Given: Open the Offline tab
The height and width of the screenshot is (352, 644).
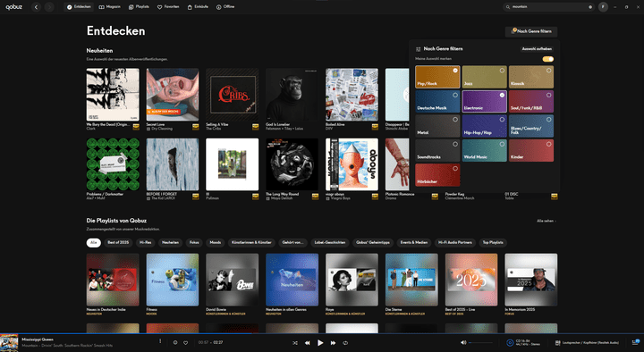Looking at the screenshot, I should tap(225, 7).
